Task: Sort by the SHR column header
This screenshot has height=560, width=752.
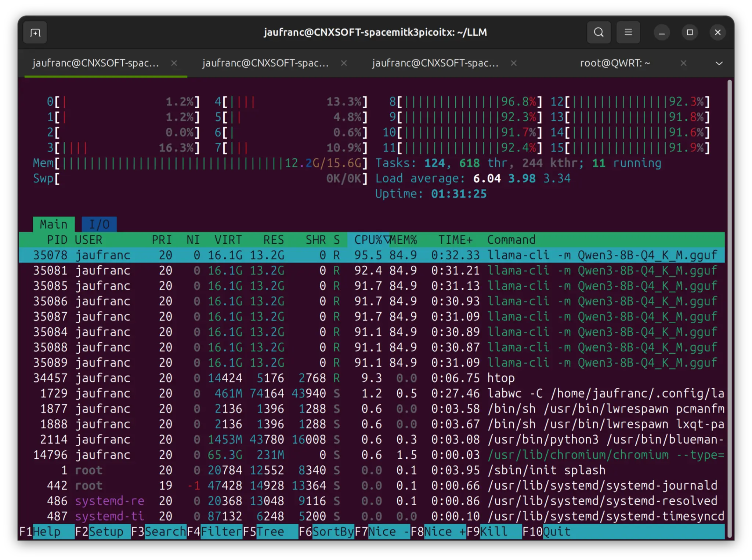Action: click(316, 240)
